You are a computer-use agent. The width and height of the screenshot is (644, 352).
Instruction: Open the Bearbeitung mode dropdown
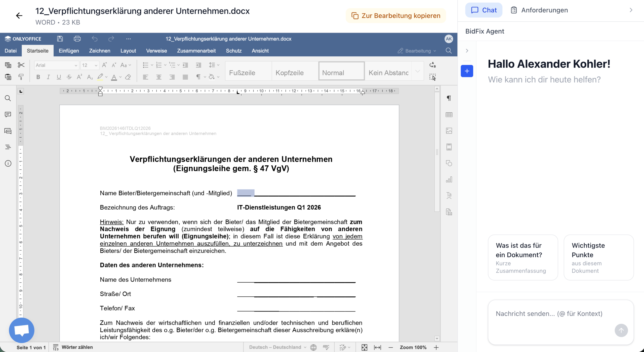click(417, 51)
